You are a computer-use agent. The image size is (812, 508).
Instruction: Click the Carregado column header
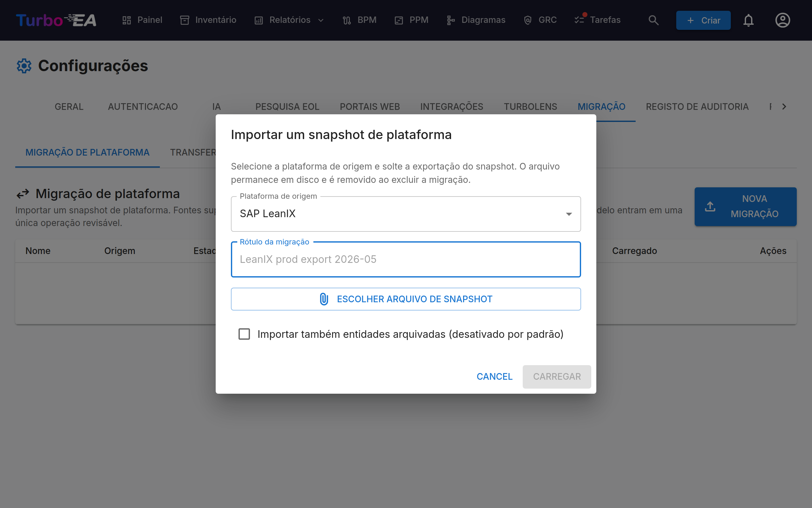(x=634, y=251)
